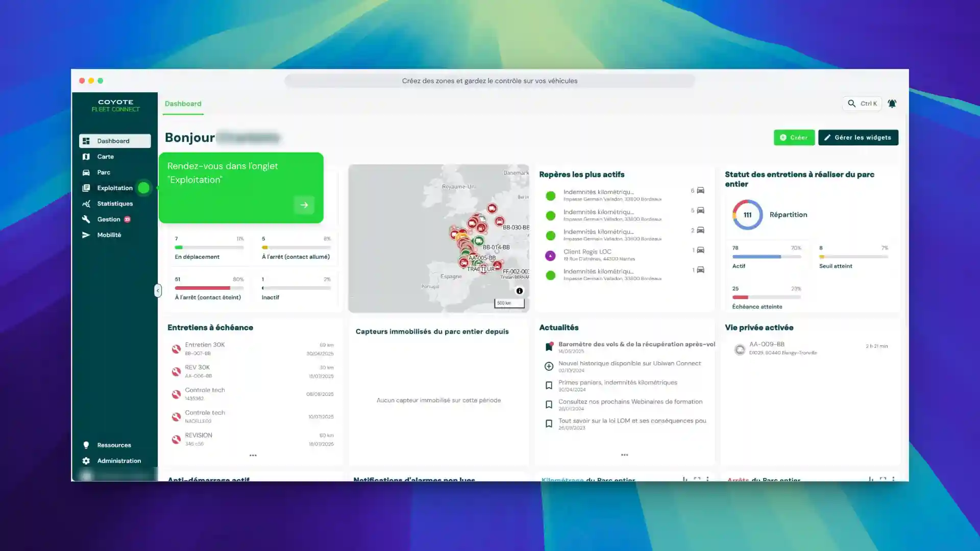Select the Dashboard tab
Screen dimensions: 980x551
183,104
